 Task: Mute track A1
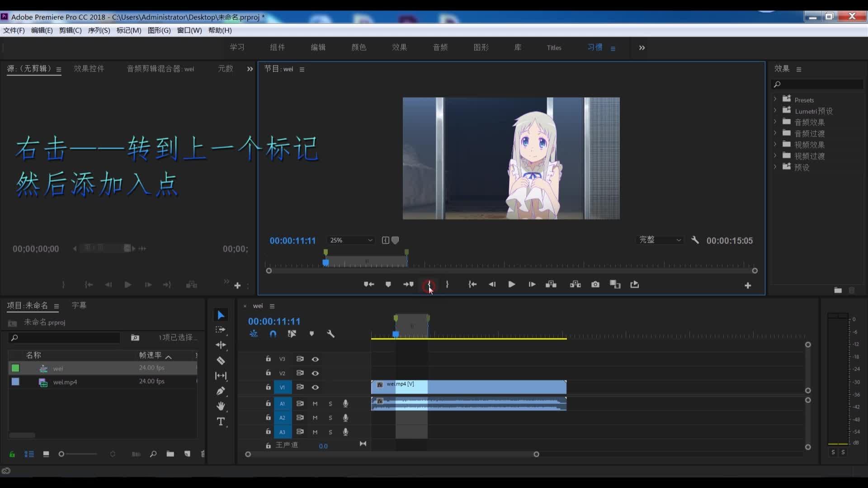315,404
